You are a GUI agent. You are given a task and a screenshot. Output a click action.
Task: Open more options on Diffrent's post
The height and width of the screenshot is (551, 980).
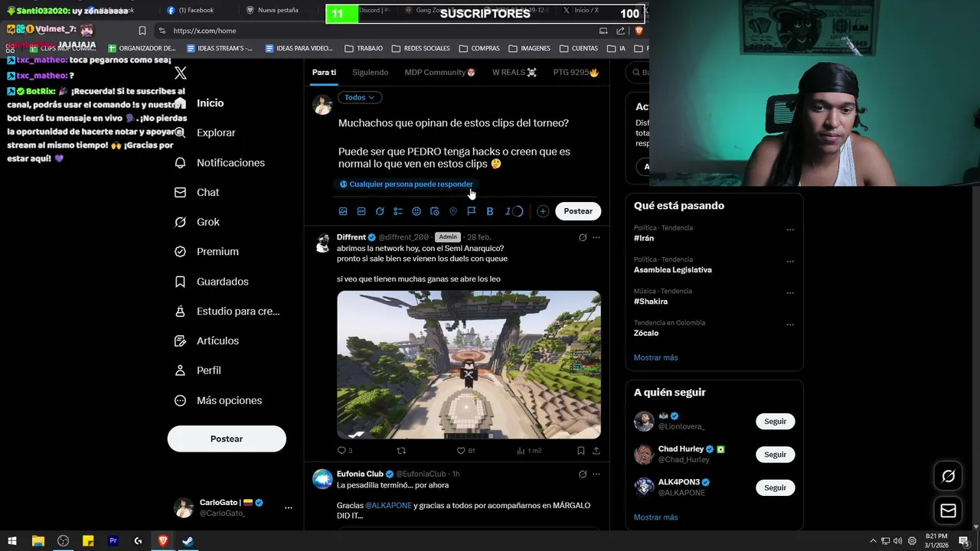point(596,237)
